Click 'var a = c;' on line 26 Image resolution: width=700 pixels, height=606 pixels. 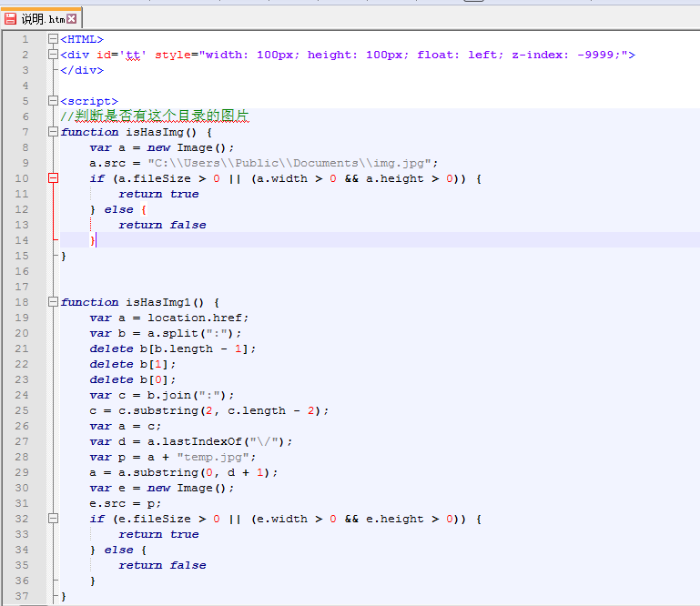125,427
